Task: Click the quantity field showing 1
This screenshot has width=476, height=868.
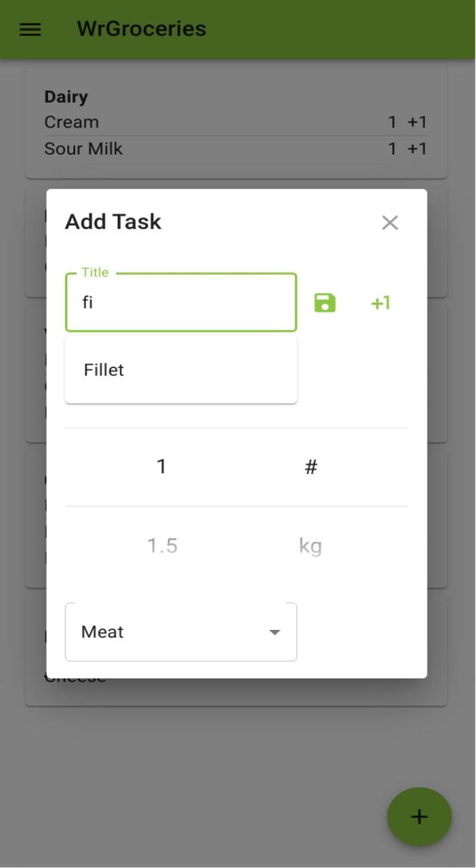Action: click(x=161, y=465)
